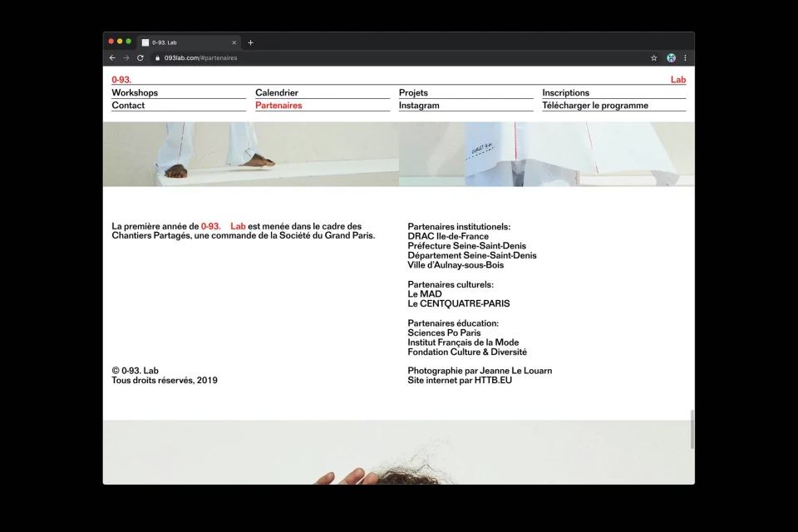Open the Contact page link
This screenshot has width=798, height=532.
[128, 106]
